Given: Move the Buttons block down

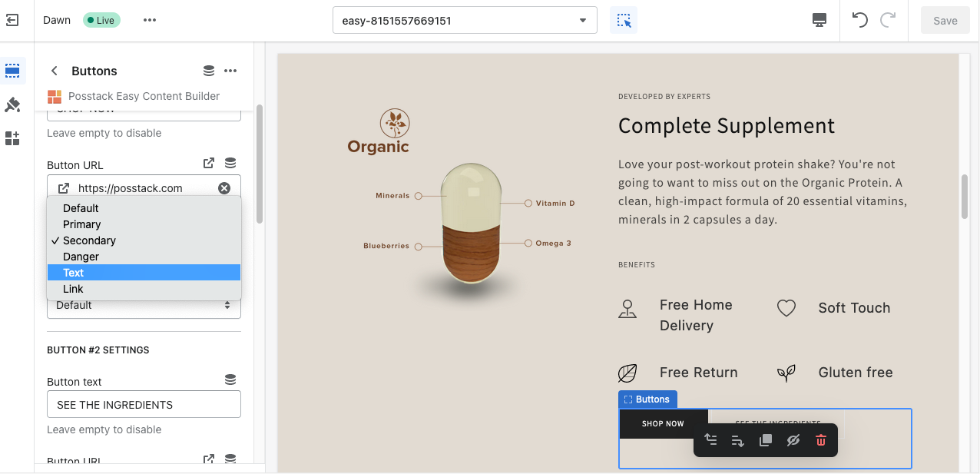Looking at the screenshot, I should (x=738, y=440).
